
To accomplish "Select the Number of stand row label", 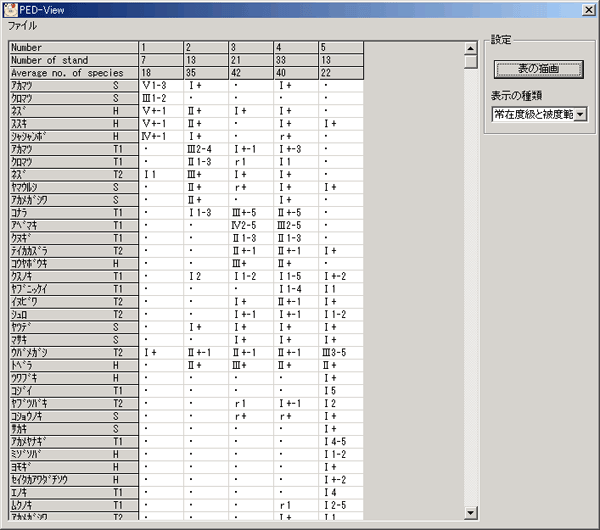I will tap(72, 60).
